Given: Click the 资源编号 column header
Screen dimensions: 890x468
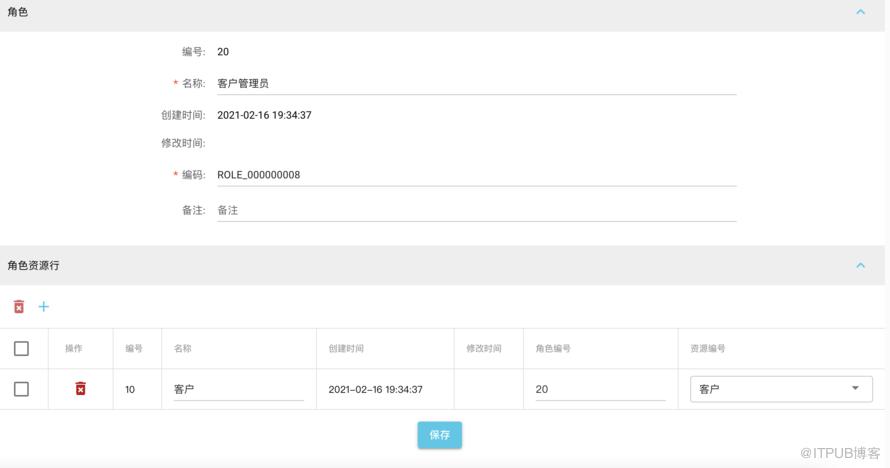Looking at the screenshot, I should (x=708, y=348).
